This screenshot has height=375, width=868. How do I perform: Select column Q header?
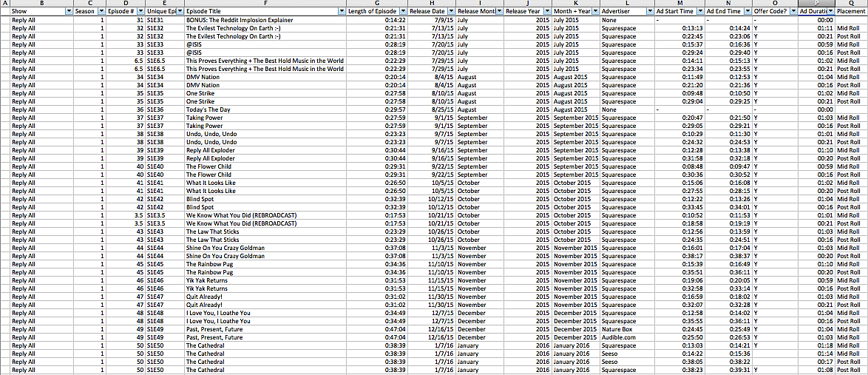pyautogui.click(x=852, y=3)
